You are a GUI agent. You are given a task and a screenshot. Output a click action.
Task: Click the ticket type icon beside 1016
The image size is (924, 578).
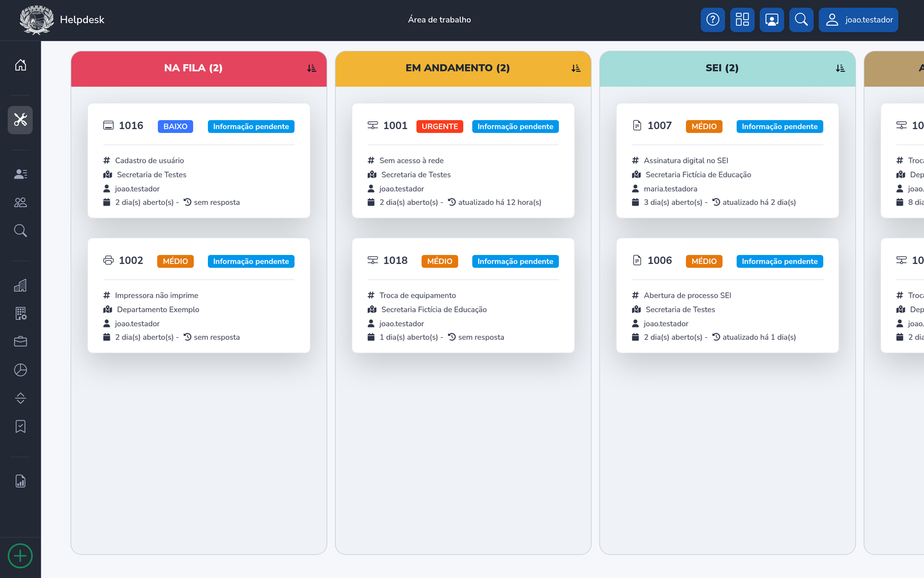point(108,125)
